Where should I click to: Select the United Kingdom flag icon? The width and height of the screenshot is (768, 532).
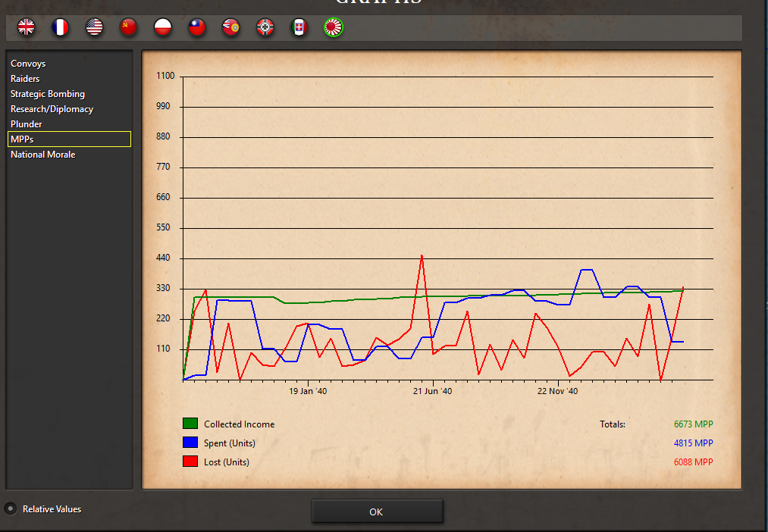[x=26, y=27]
